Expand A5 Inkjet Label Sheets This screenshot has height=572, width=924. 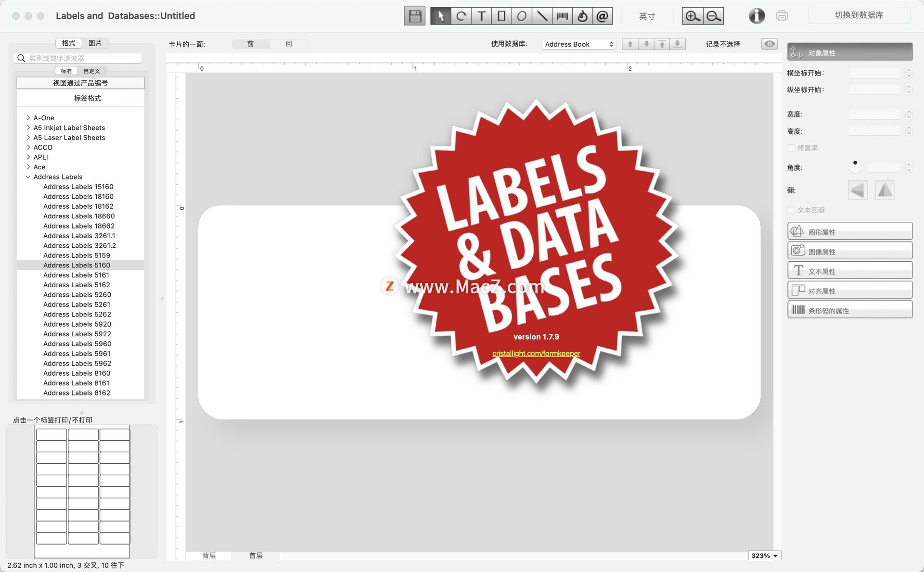[28, 127]
